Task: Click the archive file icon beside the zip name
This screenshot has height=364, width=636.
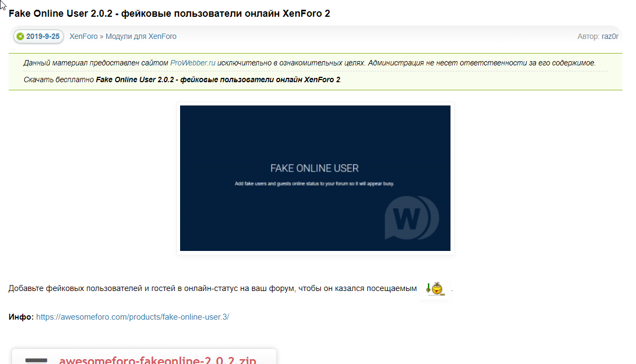Action: [x=36, y=360]
